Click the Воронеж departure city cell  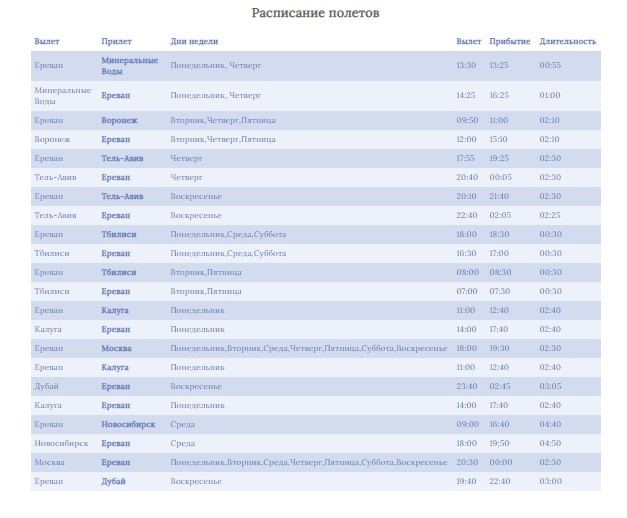[52, 140]
